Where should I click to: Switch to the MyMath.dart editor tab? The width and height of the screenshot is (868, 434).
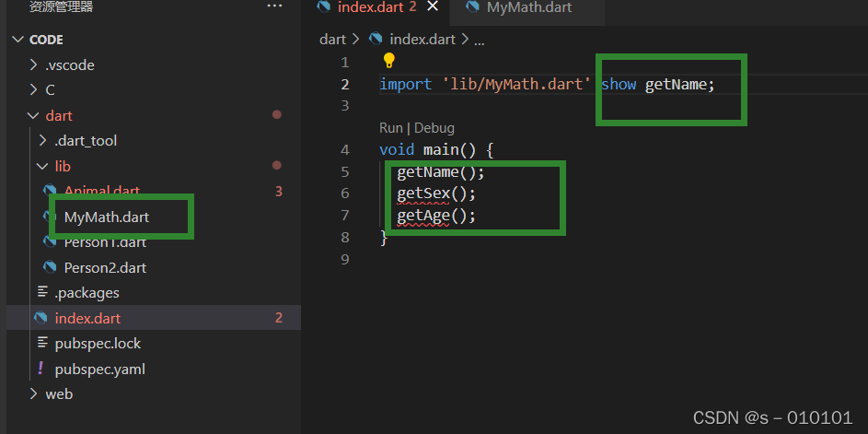click(529, 7)
